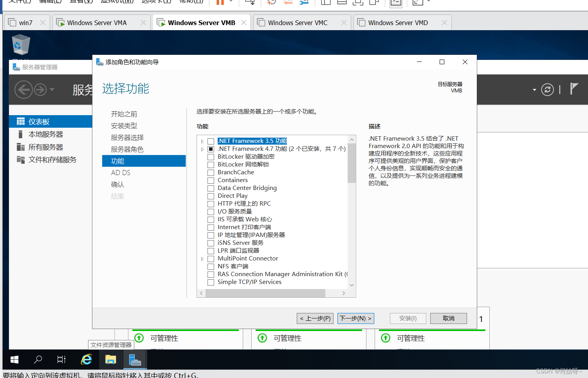Check the HTTP 代理上的 RPC checkbox
588x378 pixels.
(211, 204)
